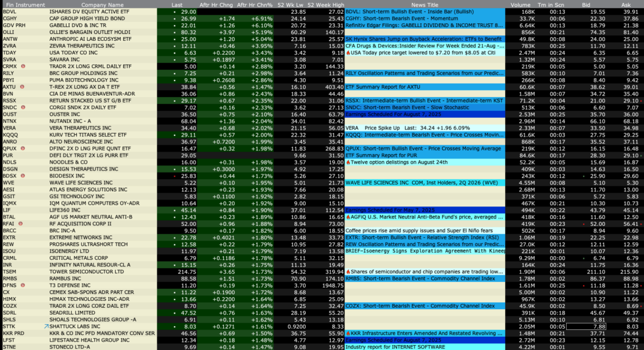Open OUST's Earnings Scheduled For August 7 news

coord(425,115)
